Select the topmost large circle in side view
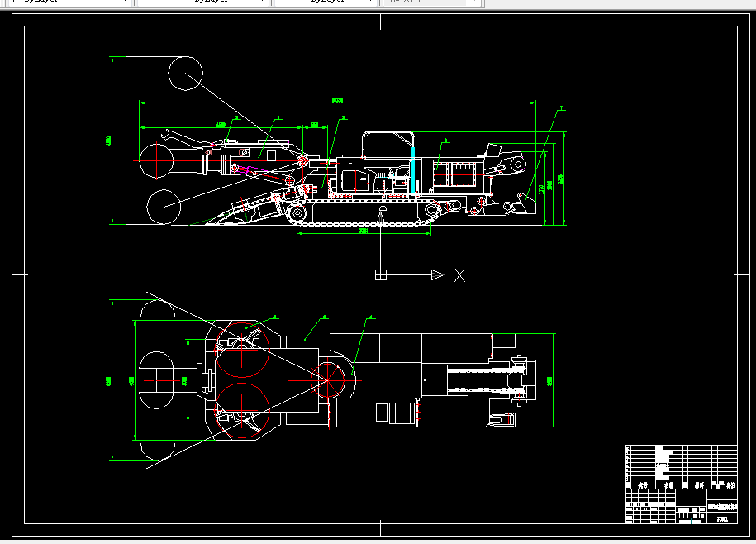The width and height of the screenshot is (756, 544). click(186, 74)
